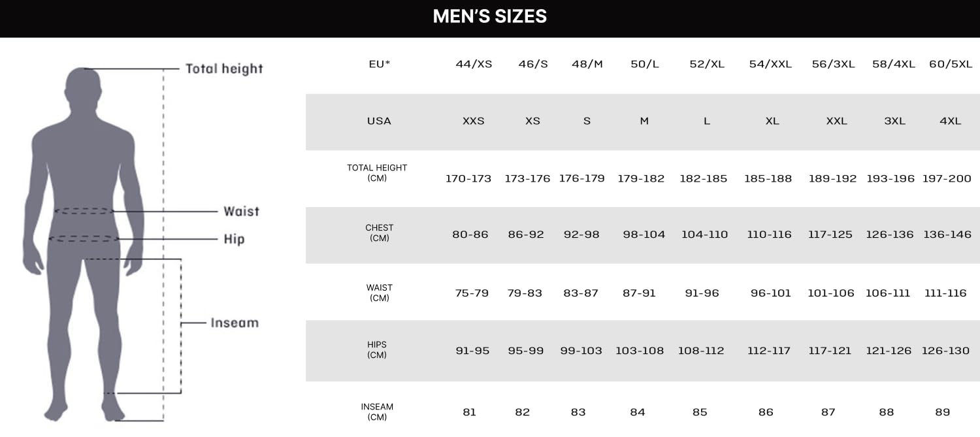Click the 96-101 waist measurement value
The image size is (980, 437).
pos(771,293)
